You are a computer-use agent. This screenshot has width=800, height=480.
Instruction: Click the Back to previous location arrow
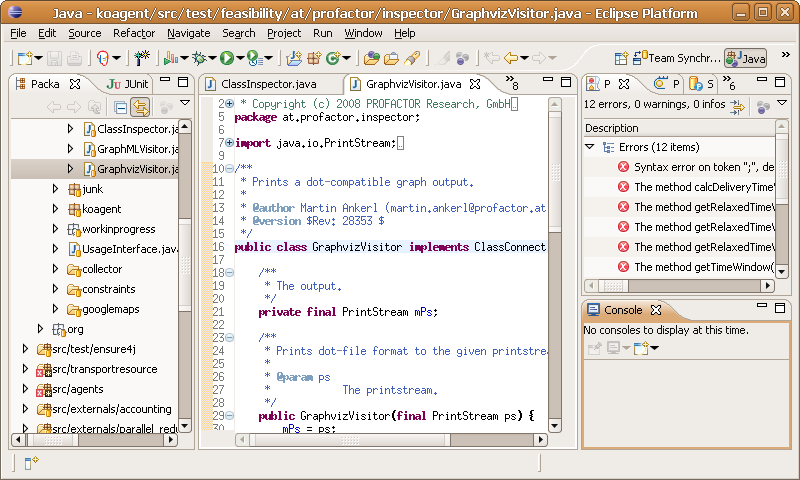click(511, 58)
